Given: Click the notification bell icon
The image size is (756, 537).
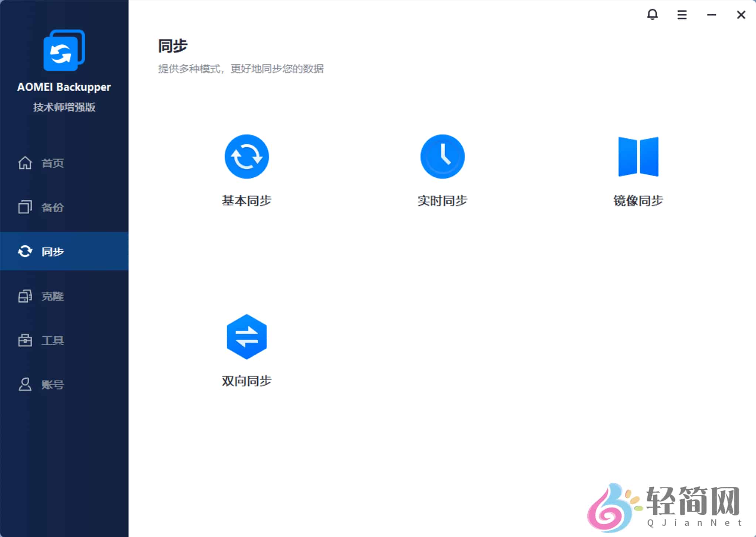Looking at the screenshot, I should pyautogui.click(x=653, y=15).
